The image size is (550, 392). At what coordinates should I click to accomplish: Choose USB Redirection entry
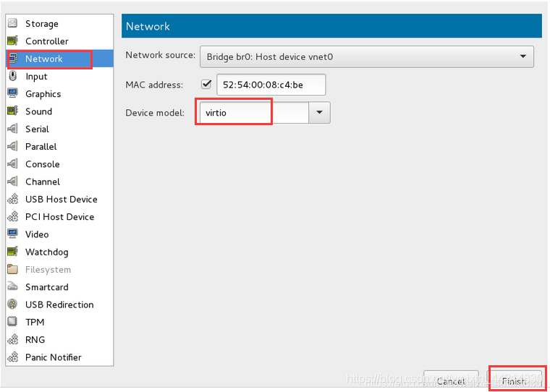(59, 304)
